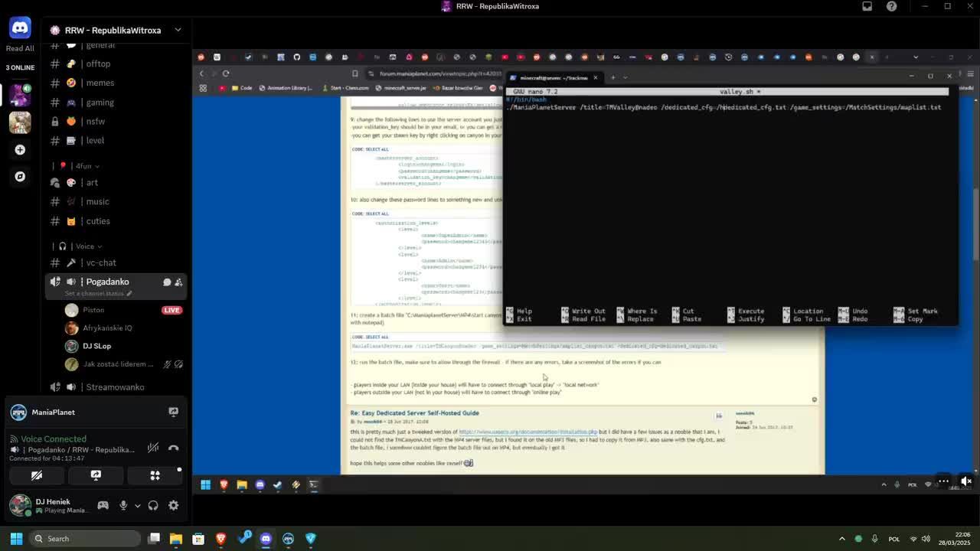
Task: Open the memes text channel
Action: (x=116, y=83)
